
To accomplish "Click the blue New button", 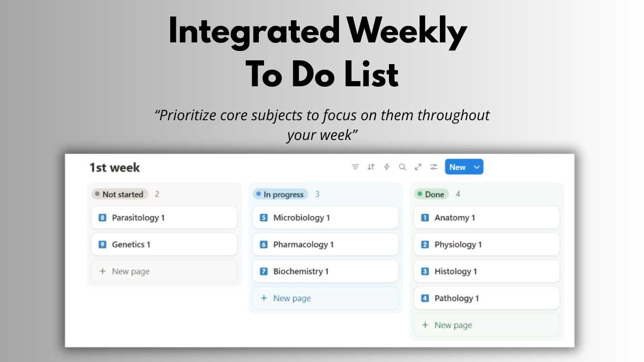I will pyautogui.click(x=457, y=167).
